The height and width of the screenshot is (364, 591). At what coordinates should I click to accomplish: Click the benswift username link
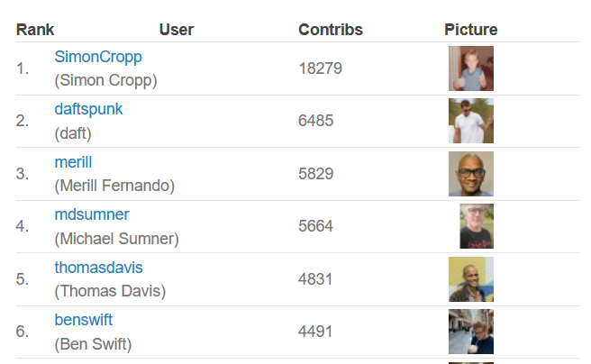point(83,320)
